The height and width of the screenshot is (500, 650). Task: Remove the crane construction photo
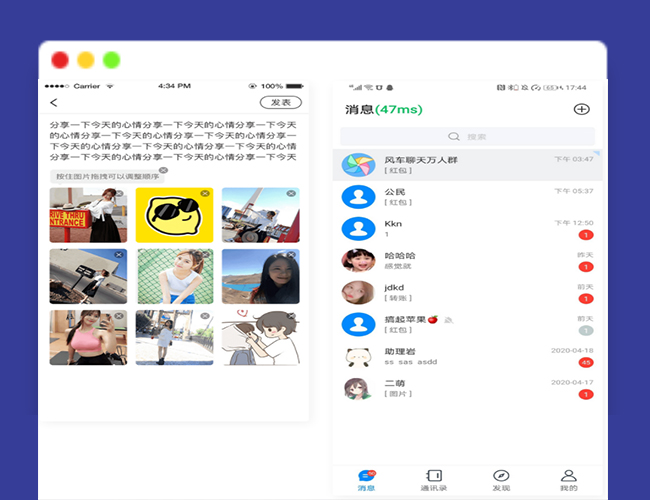pos(291,193)
